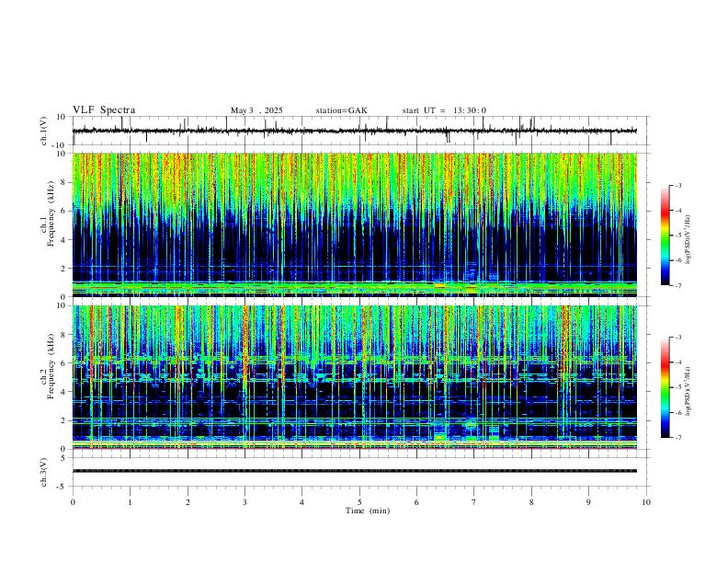Click time axis tick label "4"

point(302,502)
